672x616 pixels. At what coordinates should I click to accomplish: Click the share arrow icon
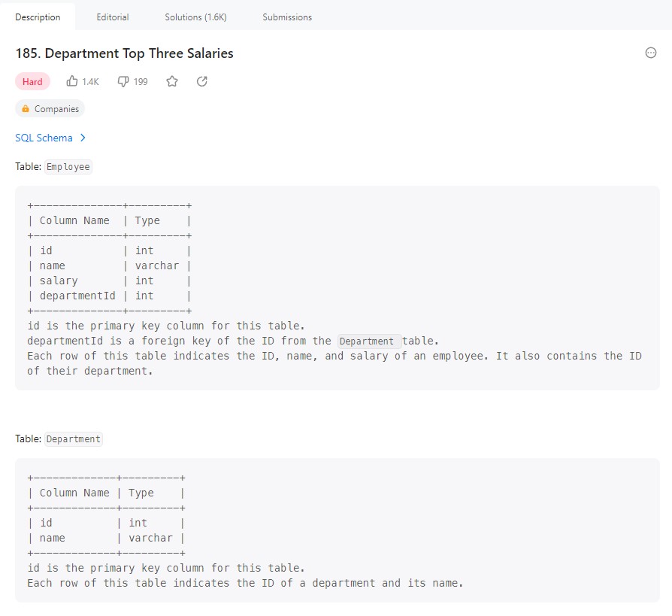pos(201,81)
